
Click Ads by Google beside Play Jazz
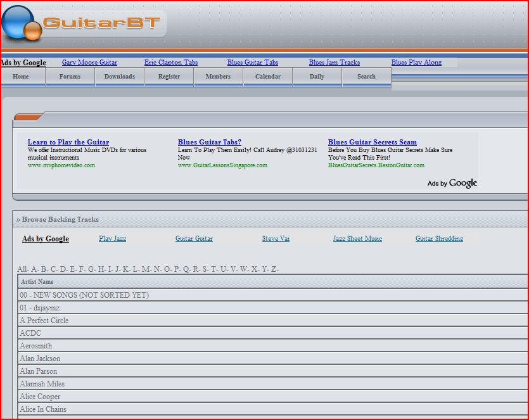click(x=46, y=239)
